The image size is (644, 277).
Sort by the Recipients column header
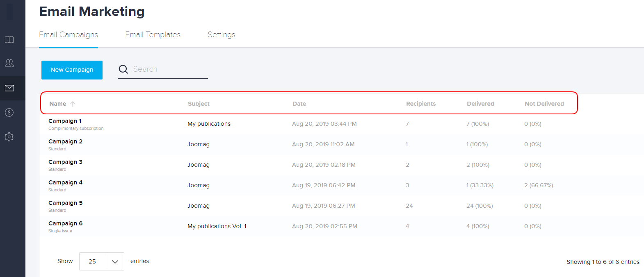coord(421,104)
